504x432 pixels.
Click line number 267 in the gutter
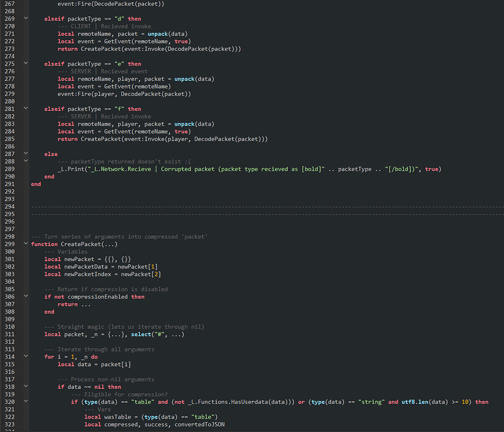pos(9,4)
